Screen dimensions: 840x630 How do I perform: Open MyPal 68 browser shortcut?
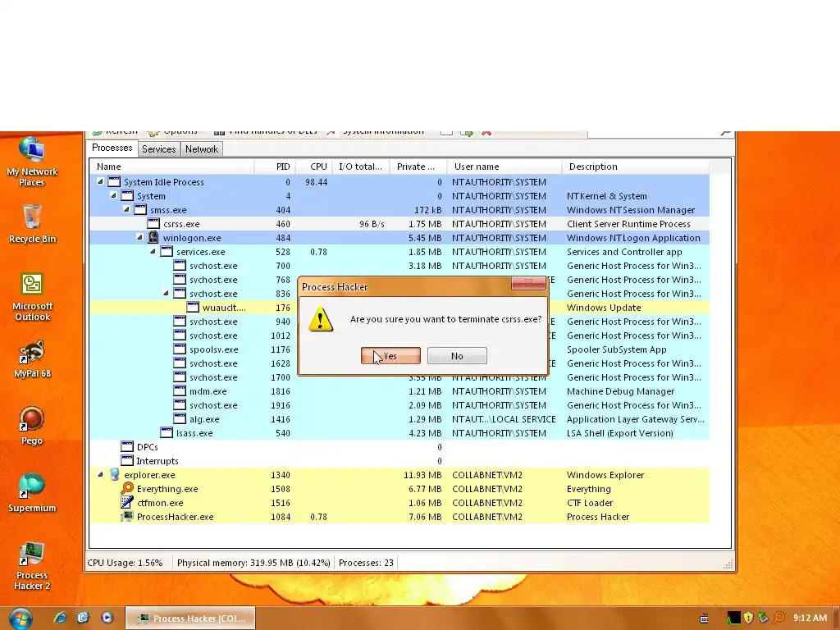[32, 359]
